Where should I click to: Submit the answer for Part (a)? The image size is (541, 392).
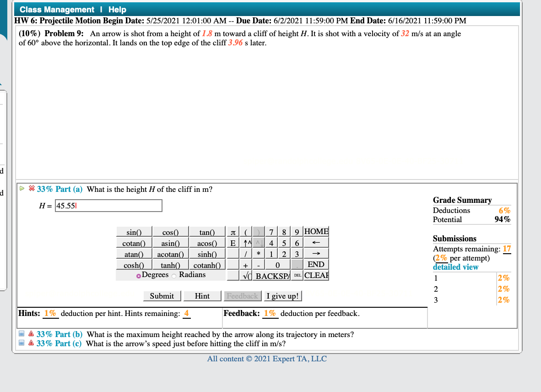pos(162,296)
